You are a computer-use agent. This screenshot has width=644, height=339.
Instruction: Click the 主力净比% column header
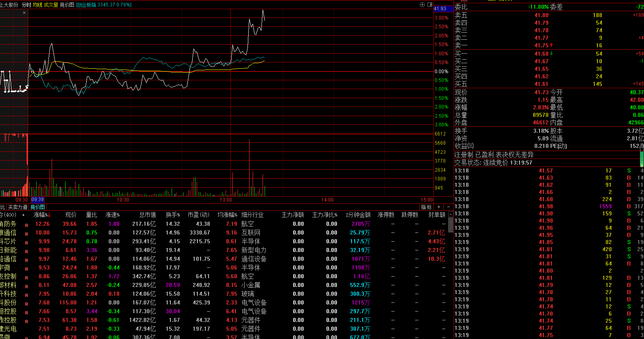[325, 215]
